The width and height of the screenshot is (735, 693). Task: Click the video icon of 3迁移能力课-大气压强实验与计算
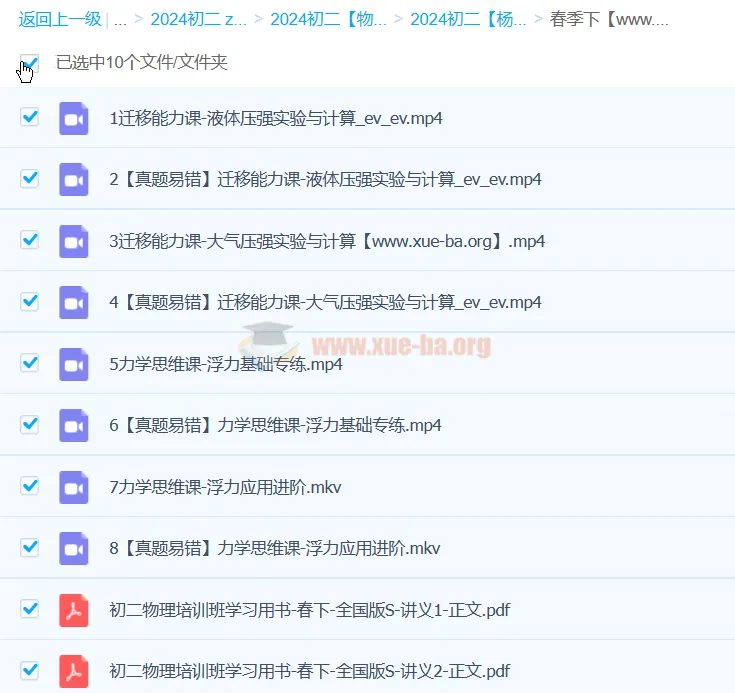(73, 241)
